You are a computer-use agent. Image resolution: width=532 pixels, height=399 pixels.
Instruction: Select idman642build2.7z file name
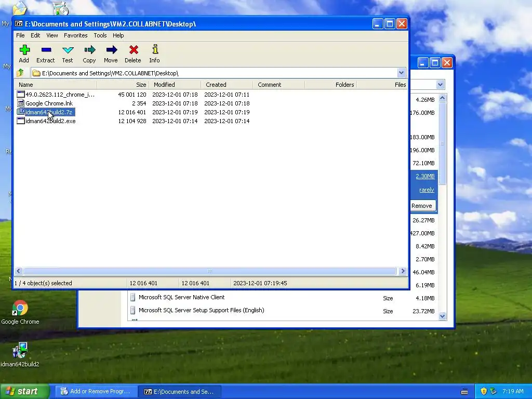(x=49, y=112)
